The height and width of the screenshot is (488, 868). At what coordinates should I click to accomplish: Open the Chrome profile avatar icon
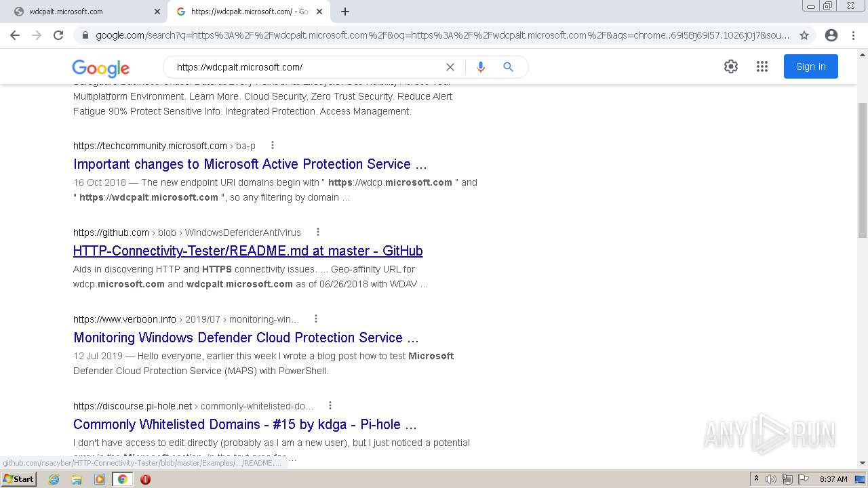[831, 35]
